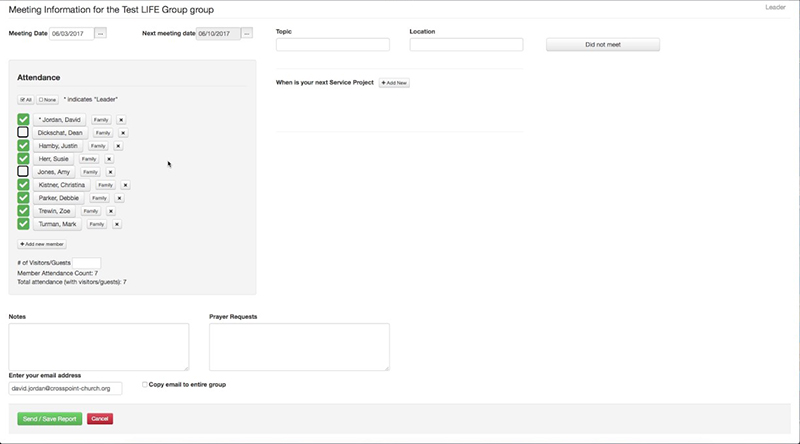Open Family options for Parker, Debbie
Viewport: 800px width, 444px height.
[x=100, y=198]
